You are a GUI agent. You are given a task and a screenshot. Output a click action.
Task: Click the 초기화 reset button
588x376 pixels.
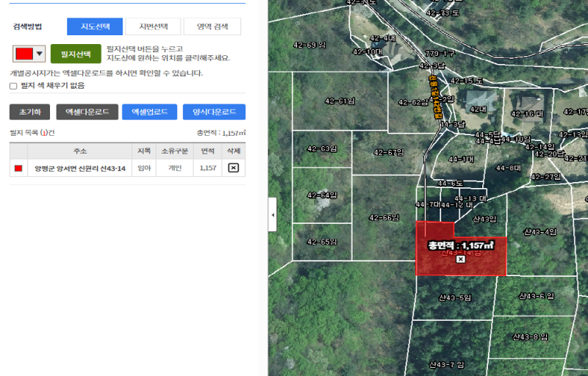(x=29, y=112)
